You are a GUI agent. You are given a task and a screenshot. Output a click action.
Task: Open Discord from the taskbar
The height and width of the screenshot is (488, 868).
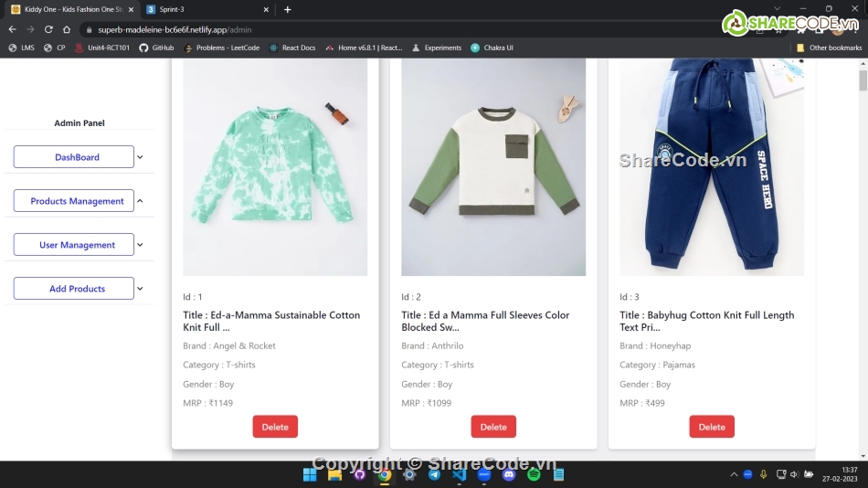509,474
